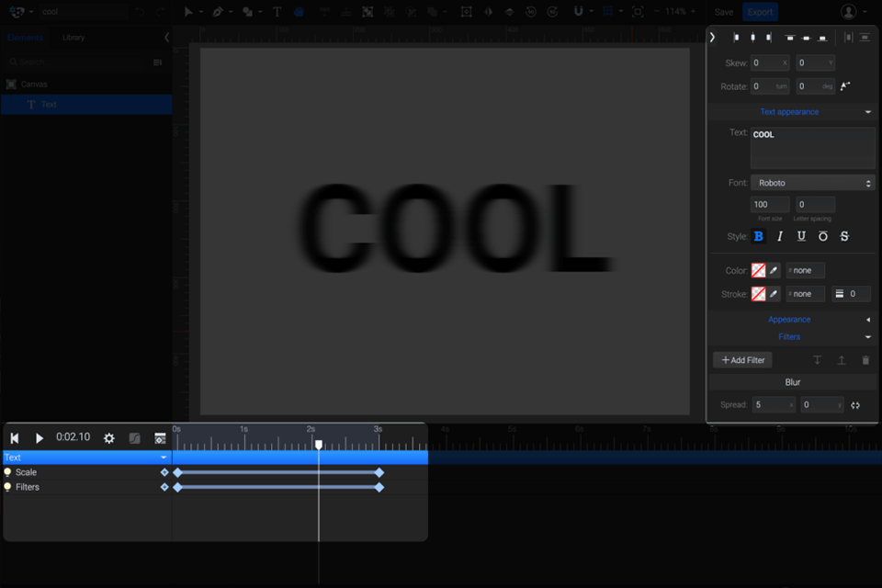Screen dimensions: 882x588
Task: Switch to the Library tab
Action: (73, 38)
